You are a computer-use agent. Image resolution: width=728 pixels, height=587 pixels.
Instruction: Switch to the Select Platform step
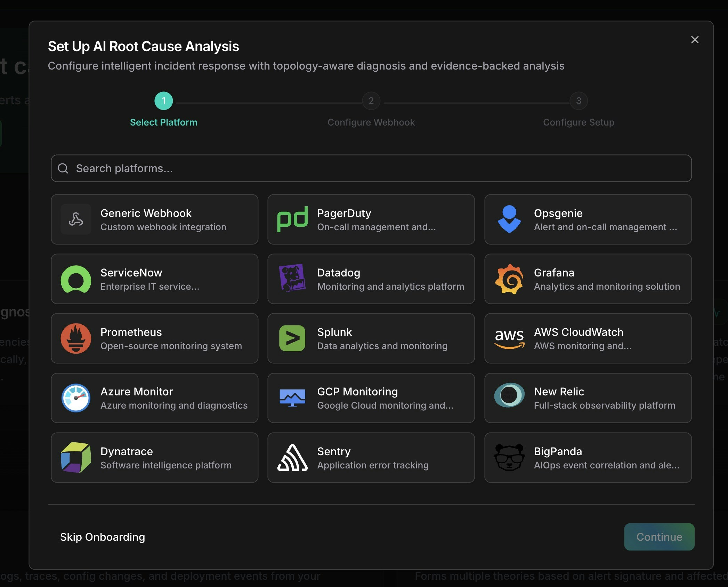[163, 101]
